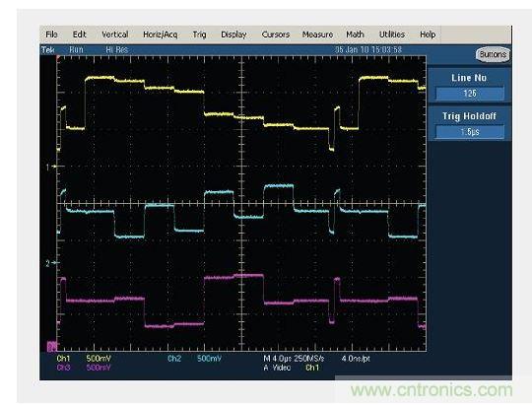Screen dimensions: 532x405
Task: Open the Vertical menu
Action: [x=115, y=34]
